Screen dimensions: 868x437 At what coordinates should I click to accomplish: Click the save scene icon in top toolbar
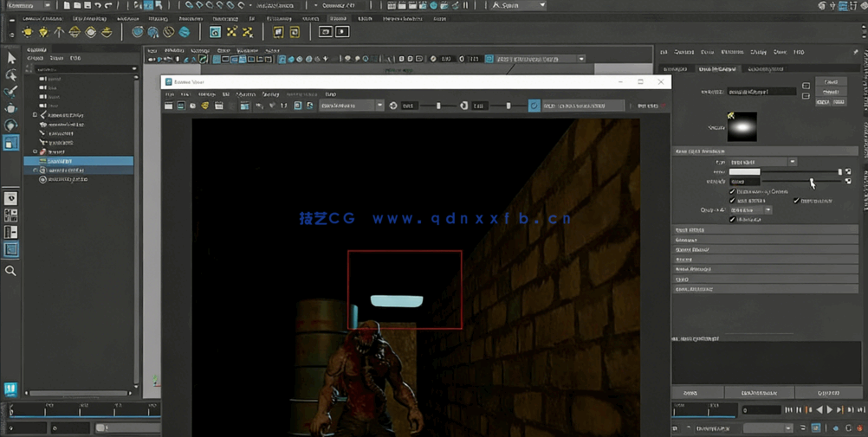[87, 5]
